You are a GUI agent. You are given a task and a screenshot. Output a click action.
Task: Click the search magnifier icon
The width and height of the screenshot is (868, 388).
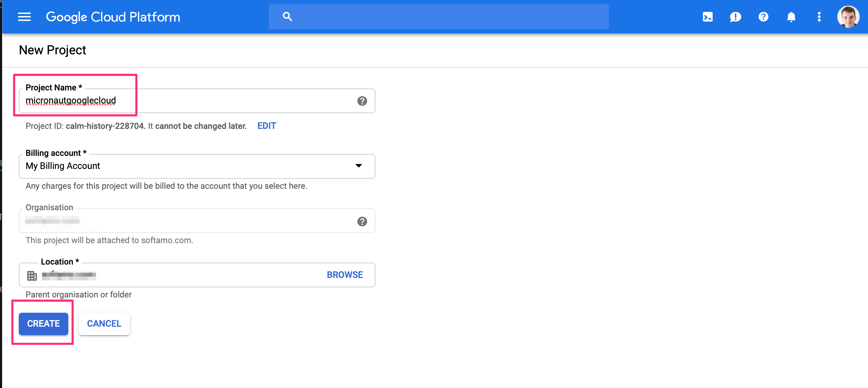pyautogui.click(x=287, y=17)
